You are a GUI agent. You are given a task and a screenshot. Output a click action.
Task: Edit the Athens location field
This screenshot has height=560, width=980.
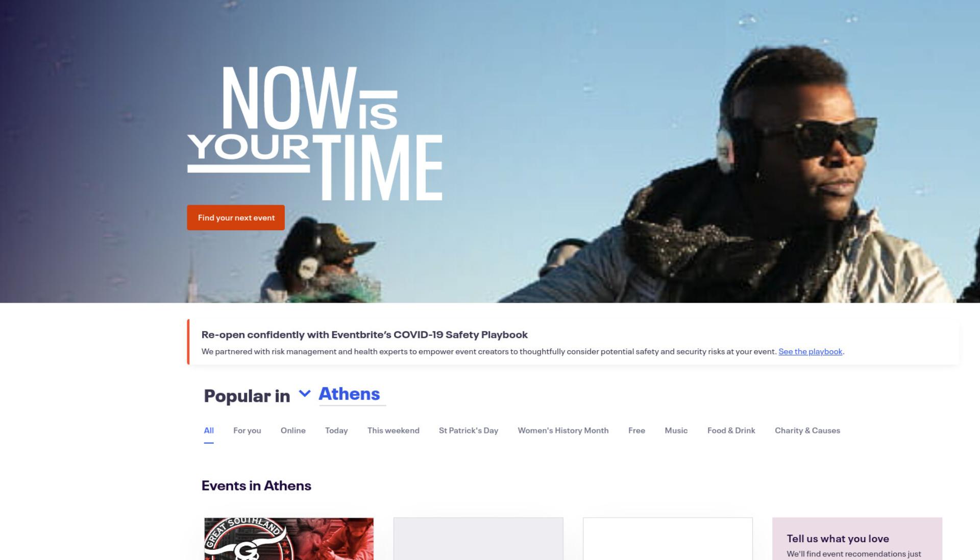click(x=352, y=394)
